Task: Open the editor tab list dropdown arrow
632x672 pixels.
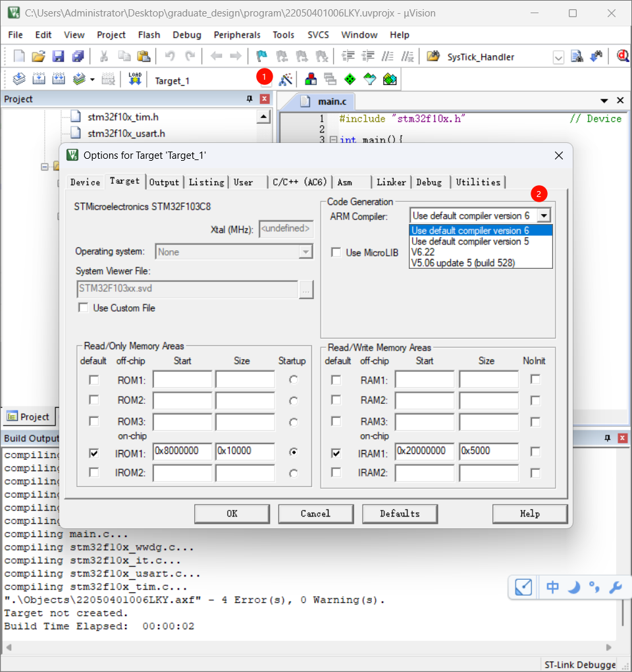Action: click(x=604, y=101)
